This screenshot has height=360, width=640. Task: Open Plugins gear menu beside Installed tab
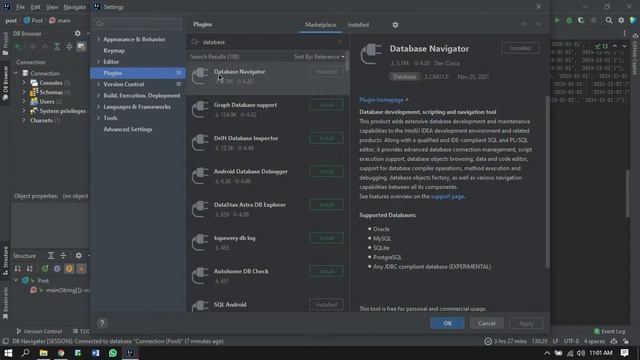[395, 25]
